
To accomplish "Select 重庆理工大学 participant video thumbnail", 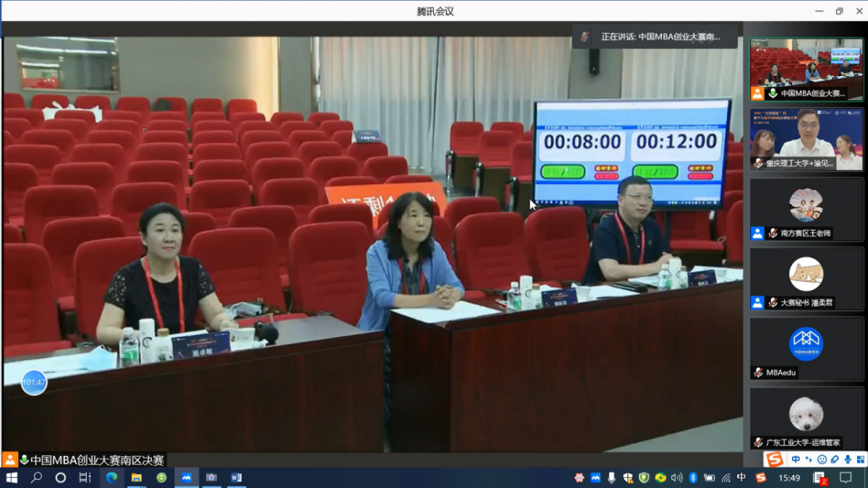I will tap(807, 139).
